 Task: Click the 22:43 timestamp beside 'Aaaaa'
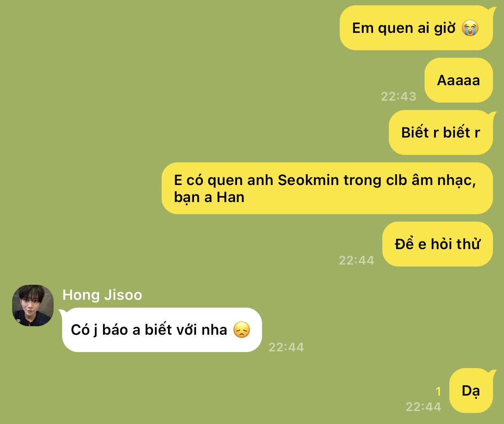(x=398, y=96)
